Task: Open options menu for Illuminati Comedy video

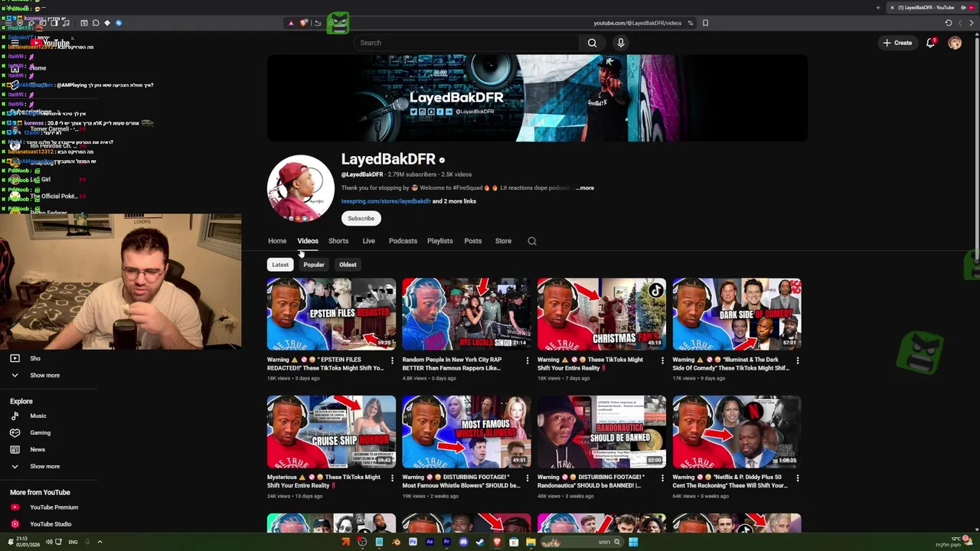Action: pos(797,360)
